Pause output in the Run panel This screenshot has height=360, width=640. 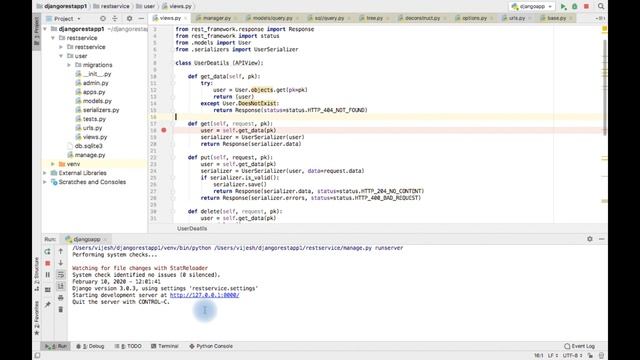pos(47,275)
